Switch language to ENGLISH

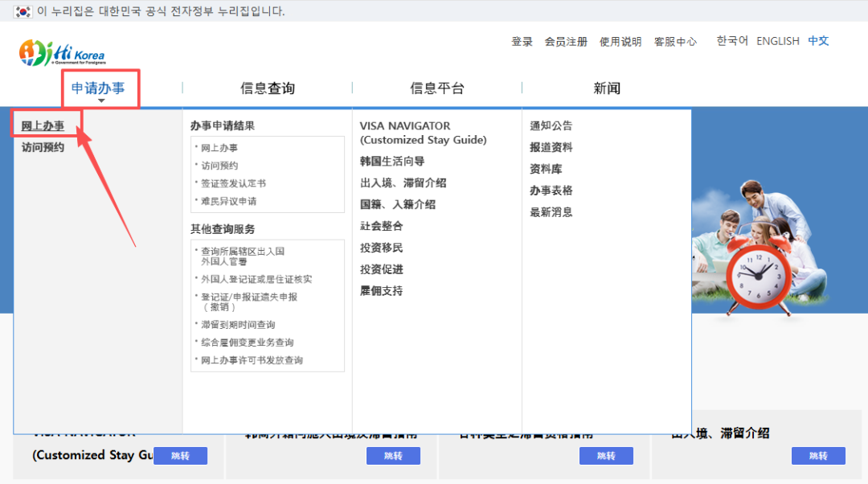(778, 41)
